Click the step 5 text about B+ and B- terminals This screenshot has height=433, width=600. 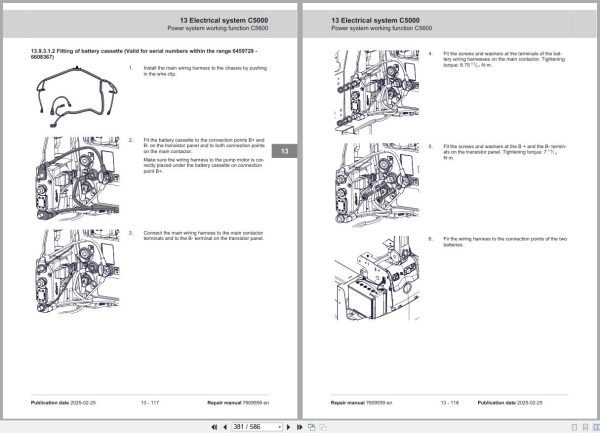point(505,152)
